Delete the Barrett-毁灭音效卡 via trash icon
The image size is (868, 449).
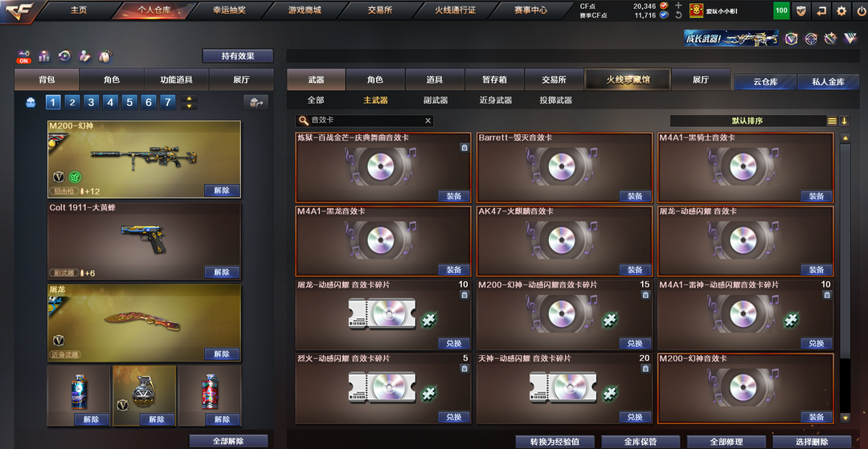tap(645, 148)
